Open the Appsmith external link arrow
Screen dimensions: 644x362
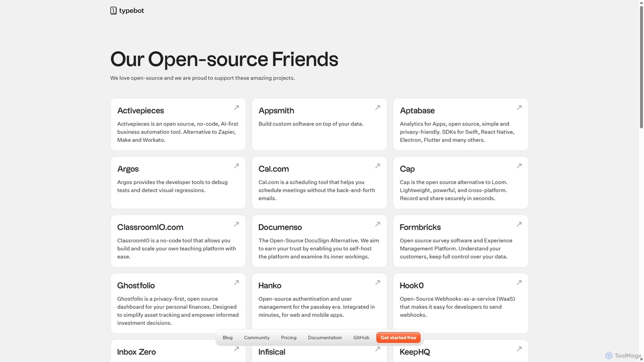click(x=378, y=108)
